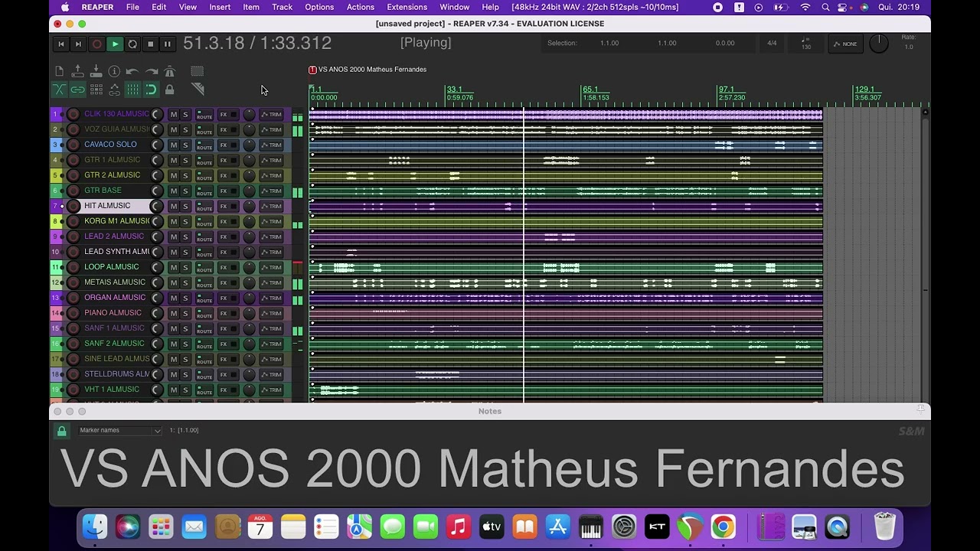The image size is (980, 551).
Task: Toggle grid lines button in toolbar
Action: point(132,90)
